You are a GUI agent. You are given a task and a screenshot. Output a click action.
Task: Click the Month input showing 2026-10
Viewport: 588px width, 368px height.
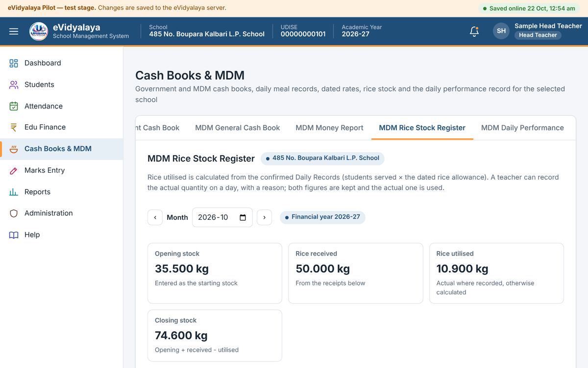click(222, 217)
